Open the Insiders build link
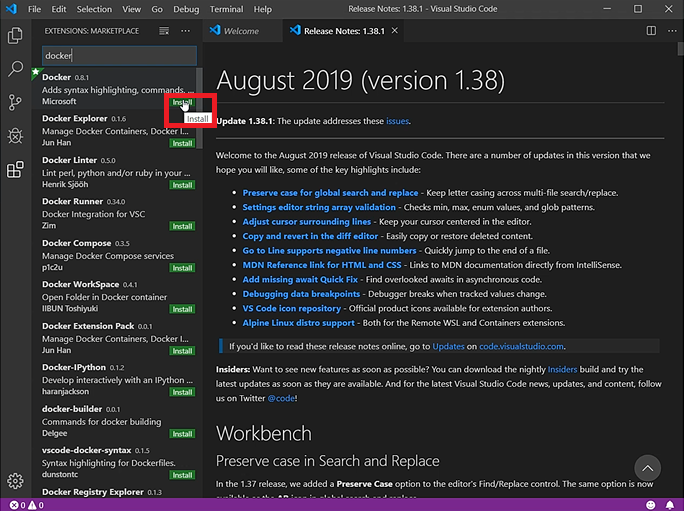Viewport: 685px width, 512px height. [x=562, y=370]
